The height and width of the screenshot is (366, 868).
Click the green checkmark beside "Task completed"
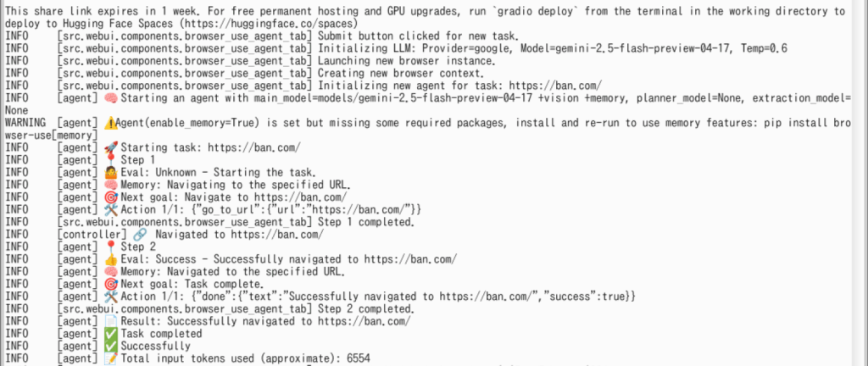coord(110,334)
